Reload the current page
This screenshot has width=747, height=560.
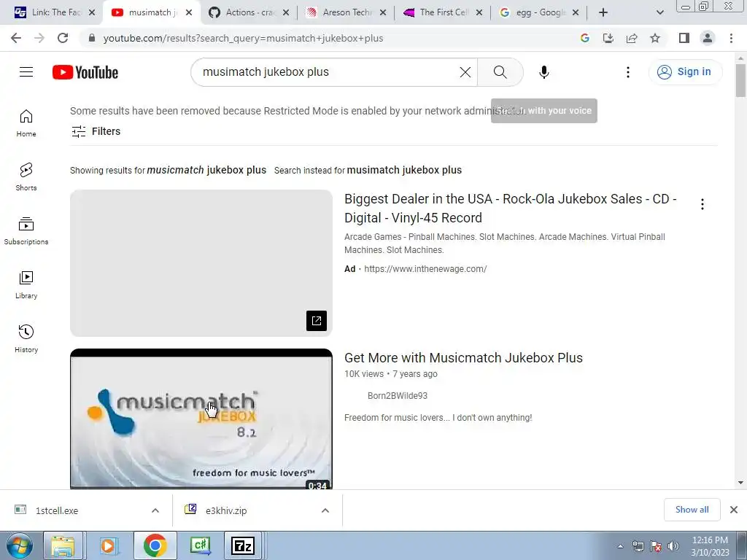(x=63, y=38)
